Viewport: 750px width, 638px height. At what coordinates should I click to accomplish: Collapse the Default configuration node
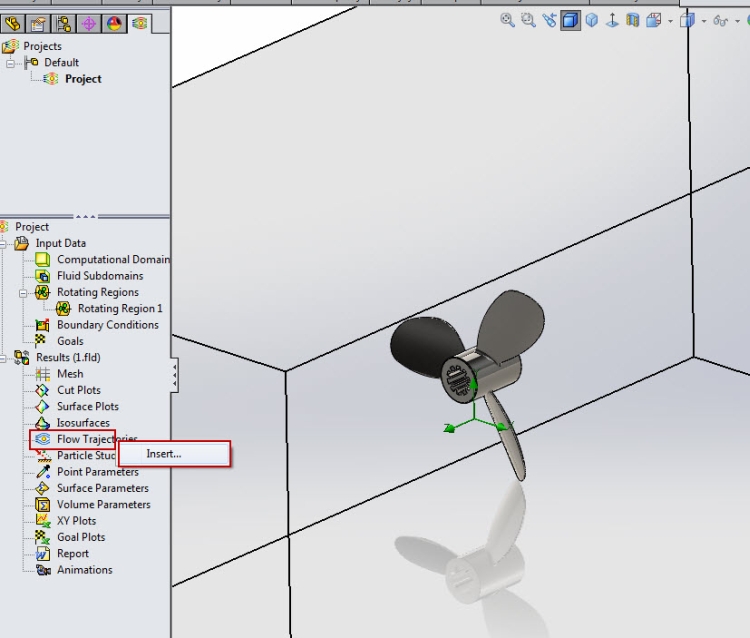click(x=11, y=63)
